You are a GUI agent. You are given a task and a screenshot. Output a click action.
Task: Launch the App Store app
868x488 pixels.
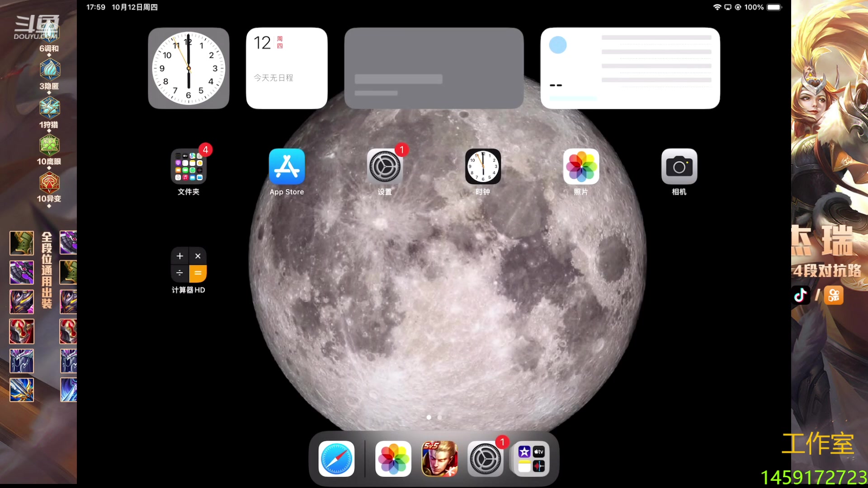pos(287,166)
